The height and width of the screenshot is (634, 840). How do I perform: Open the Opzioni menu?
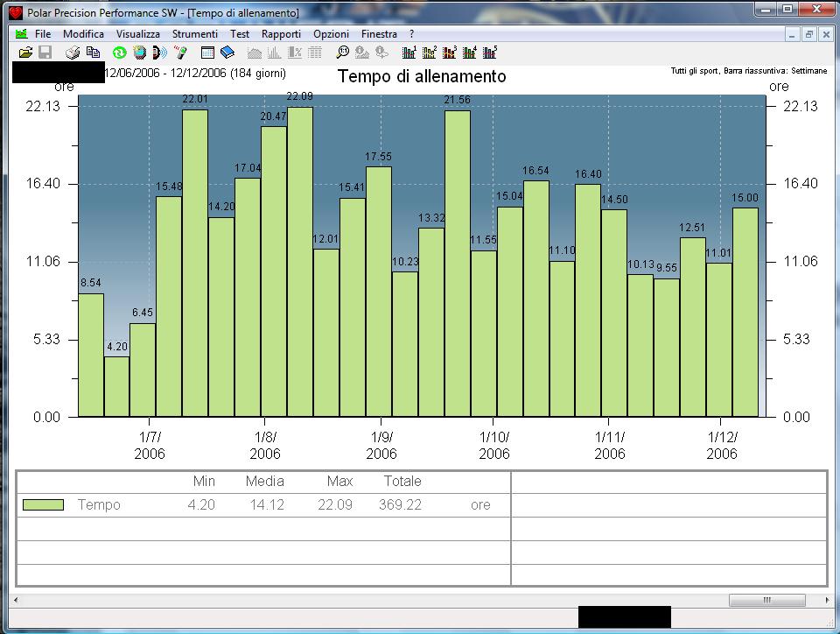[x=331, y=34]
